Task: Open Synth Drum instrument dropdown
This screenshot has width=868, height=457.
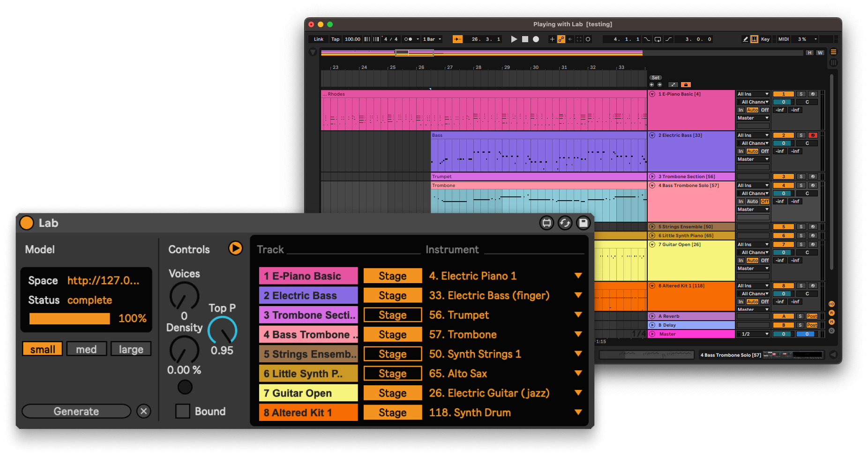Action: (578, 412)
